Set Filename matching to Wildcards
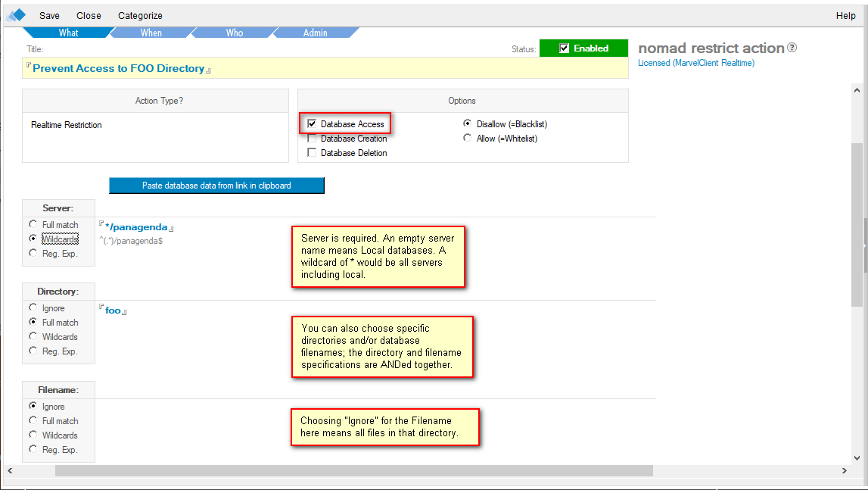Screen dimensions: 868x490 33,435
